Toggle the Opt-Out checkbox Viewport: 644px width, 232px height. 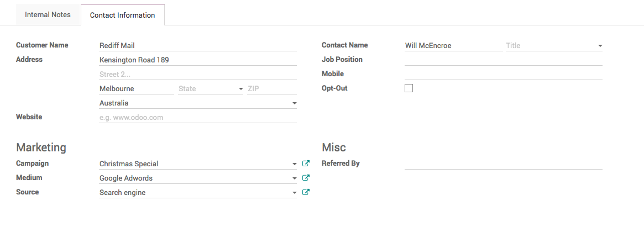pos(409,88)
